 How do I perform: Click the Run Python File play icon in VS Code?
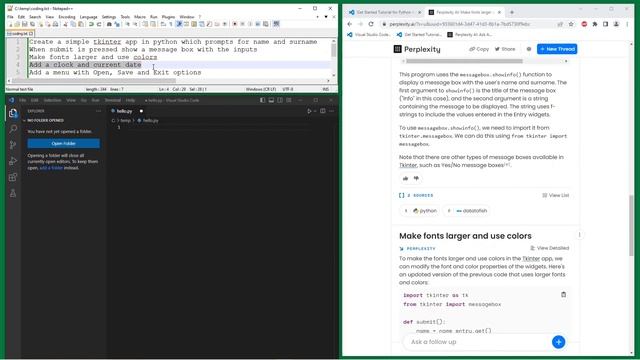point(309,111)
